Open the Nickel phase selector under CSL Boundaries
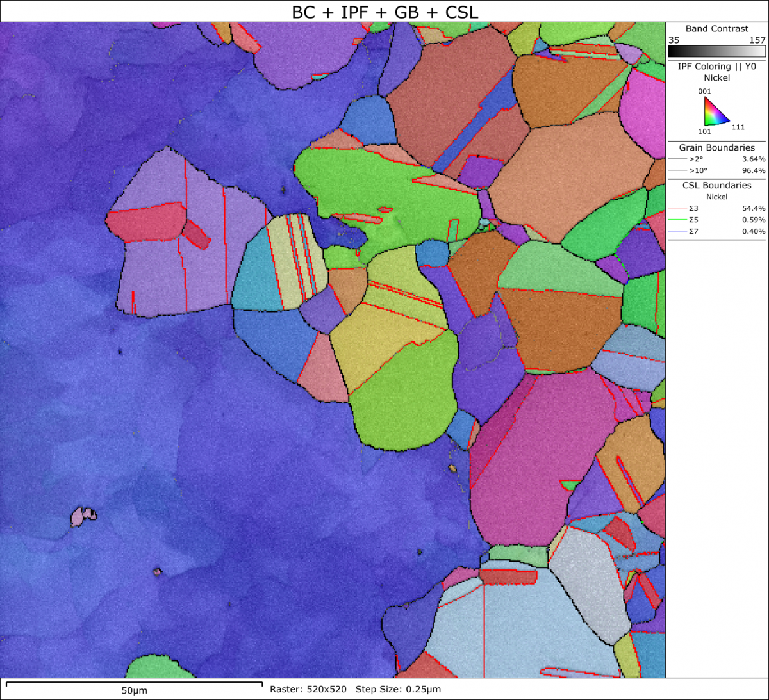 tap(716, 197)
